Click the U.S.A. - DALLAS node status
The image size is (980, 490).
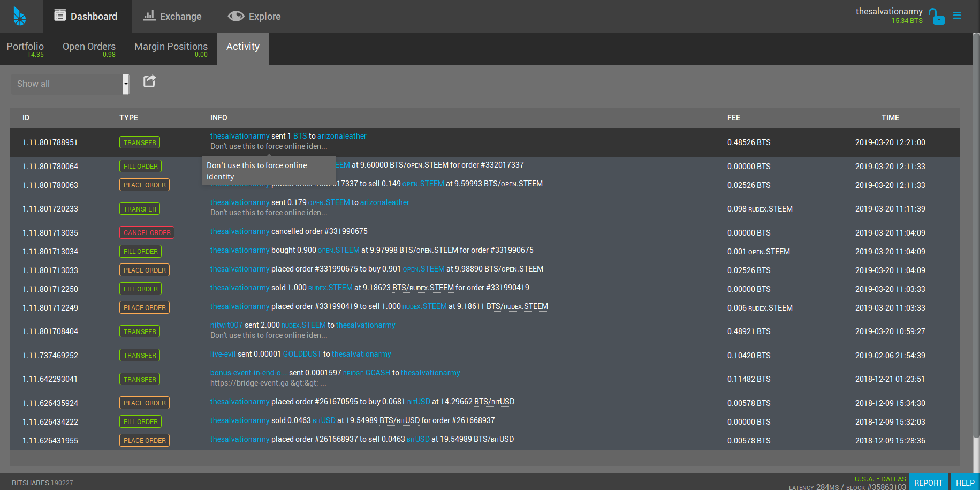(x=880, y=479)
